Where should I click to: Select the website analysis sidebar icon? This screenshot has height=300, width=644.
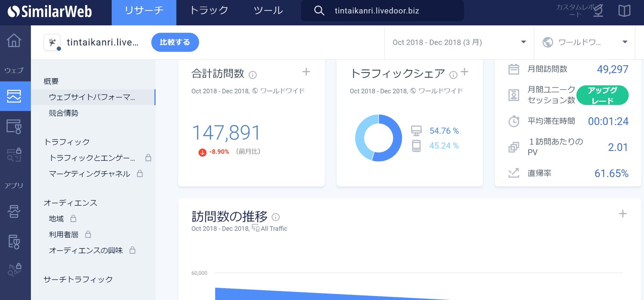[14, 96]
